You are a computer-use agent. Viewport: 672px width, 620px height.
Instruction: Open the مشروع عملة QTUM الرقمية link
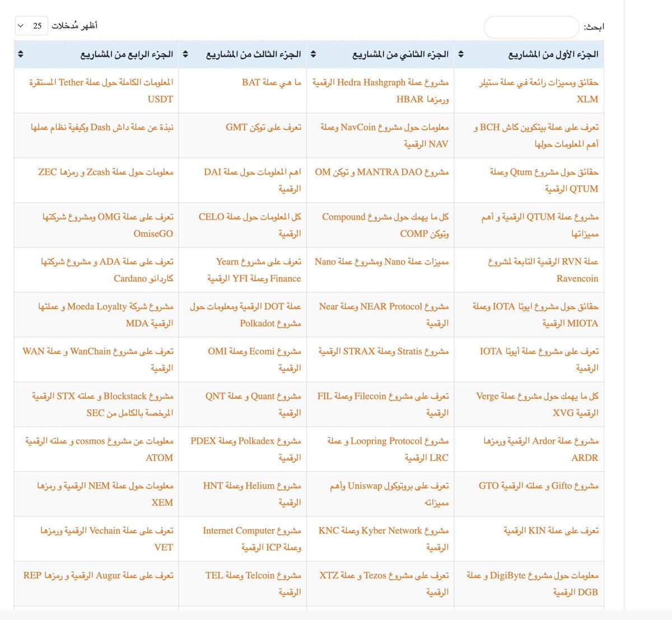point(540,225)
